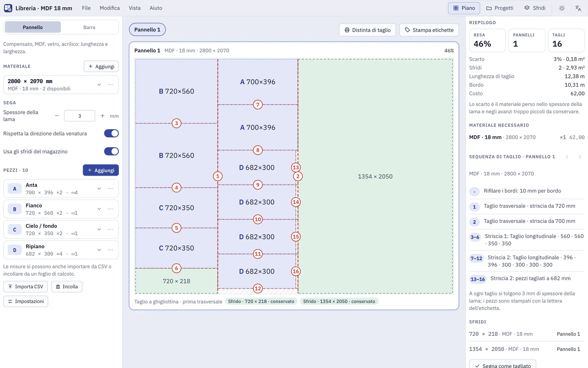Click the Libreria app logo icon
Screen dimensions: 588x368
8,8
